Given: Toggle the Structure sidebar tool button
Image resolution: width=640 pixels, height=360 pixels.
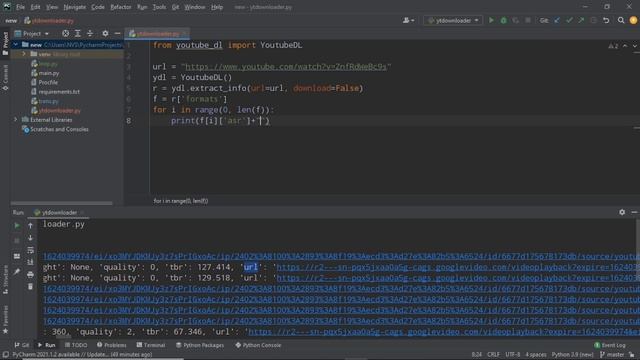Looking at the screenshot, I should pos(5,279).
